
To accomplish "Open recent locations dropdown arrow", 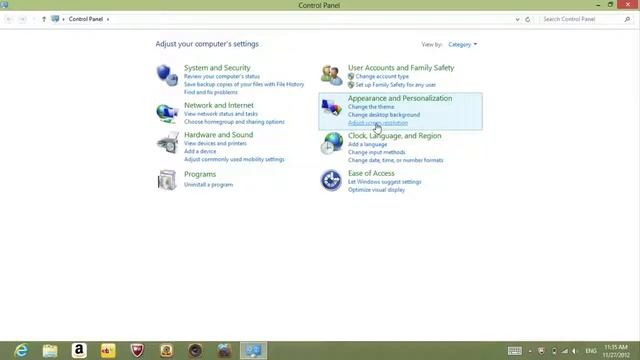I will point(33,19).
